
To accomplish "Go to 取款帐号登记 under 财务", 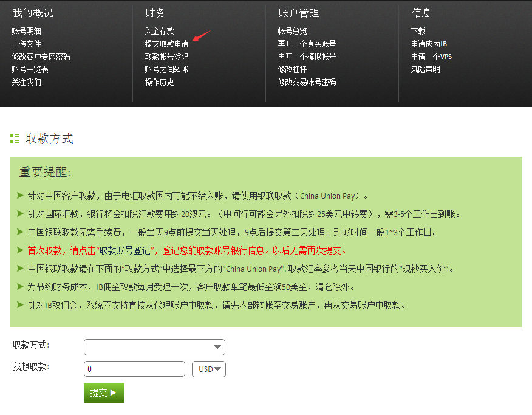I will [x=166, y=57].
